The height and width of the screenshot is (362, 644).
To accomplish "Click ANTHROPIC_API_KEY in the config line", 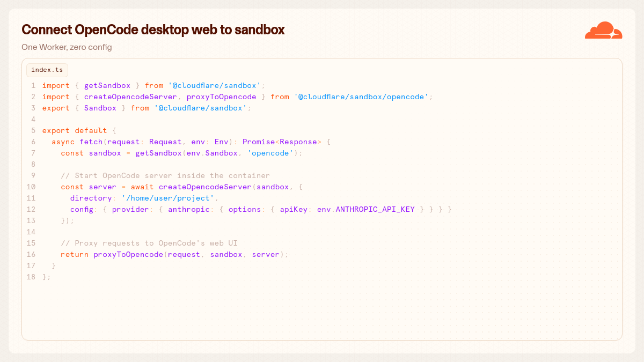I will coord(375,209).
